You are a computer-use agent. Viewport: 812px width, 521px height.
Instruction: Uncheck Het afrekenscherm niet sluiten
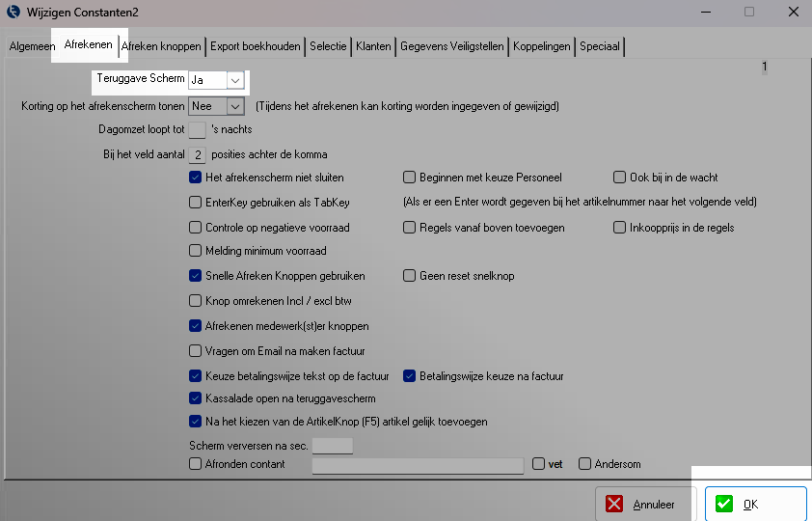pos(196,178)
